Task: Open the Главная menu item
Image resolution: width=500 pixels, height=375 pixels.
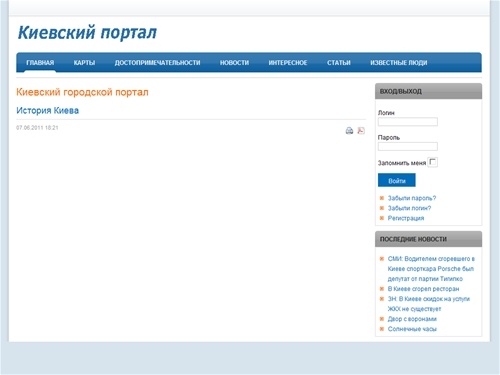Action: coord(40,63)
